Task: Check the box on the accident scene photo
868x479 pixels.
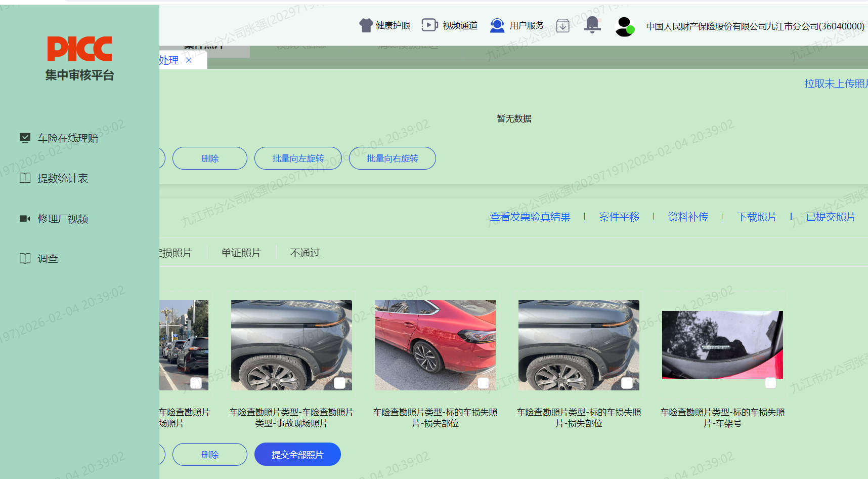Action: pos(339,383)
